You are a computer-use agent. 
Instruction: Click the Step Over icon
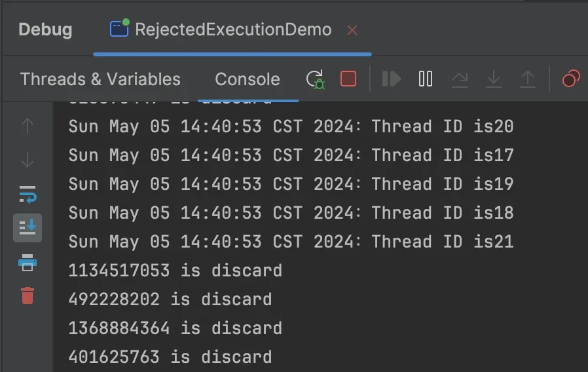(x=460, y=79)
